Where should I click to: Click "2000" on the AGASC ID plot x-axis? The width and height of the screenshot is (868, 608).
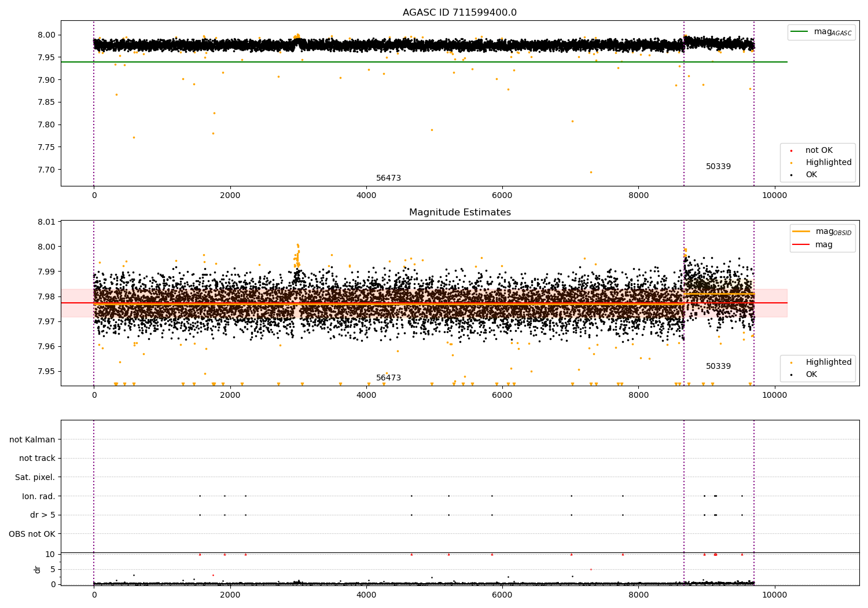coord(230,196)
